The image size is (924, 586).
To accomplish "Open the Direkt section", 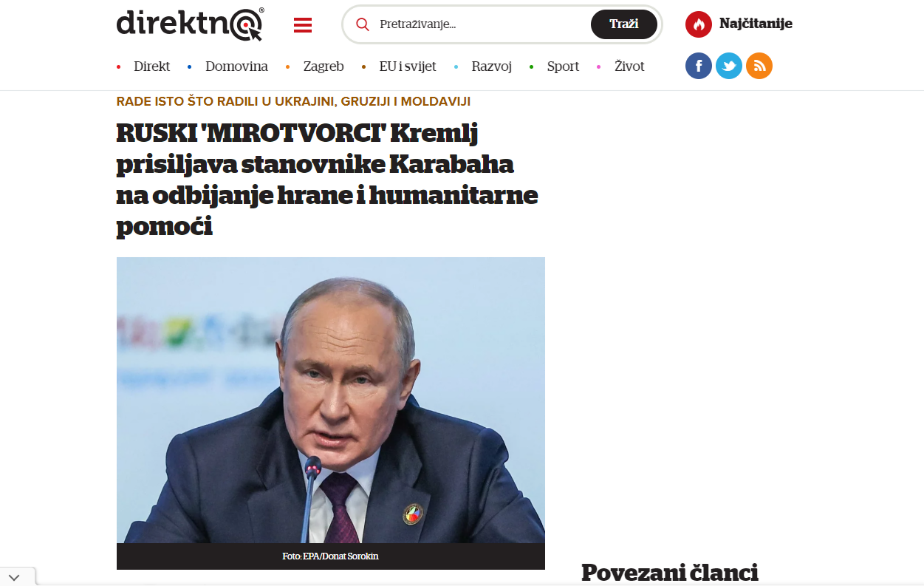I will click(151, 67).
